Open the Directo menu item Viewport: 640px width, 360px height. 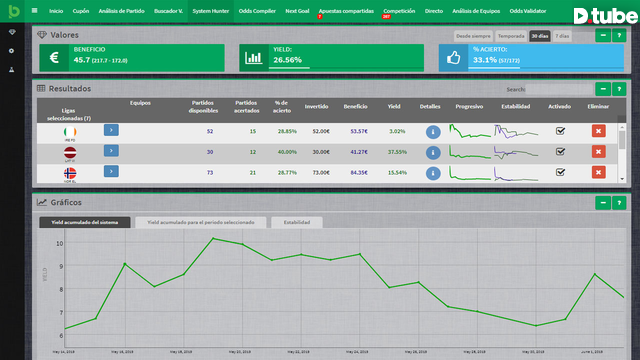pos(433,11)
